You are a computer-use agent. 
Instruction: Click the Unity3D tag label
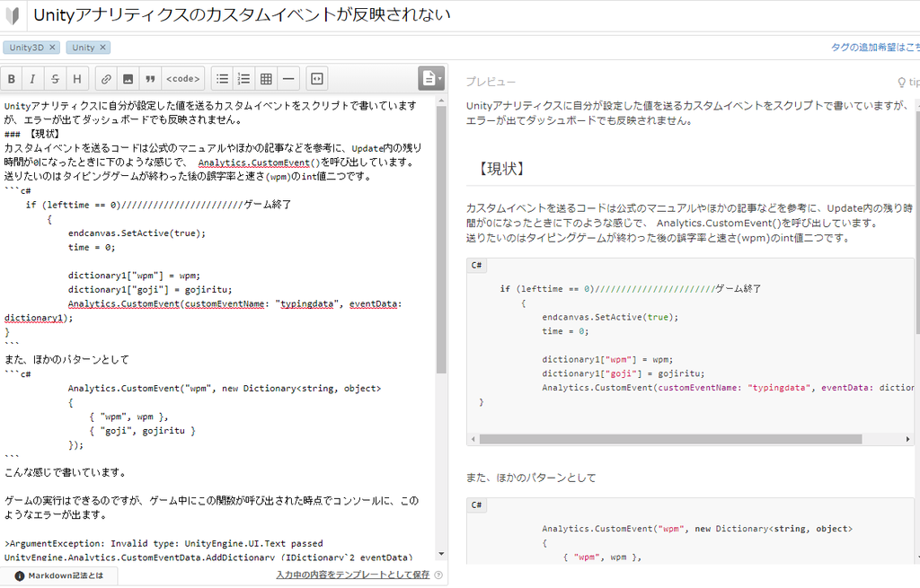click(26, 48)
